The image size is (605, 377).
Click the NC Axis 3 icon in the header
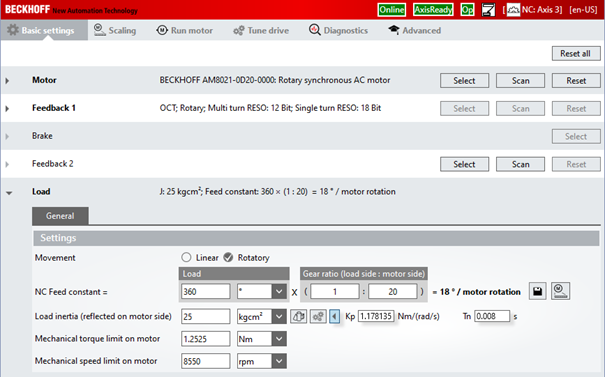pos(513,10)
